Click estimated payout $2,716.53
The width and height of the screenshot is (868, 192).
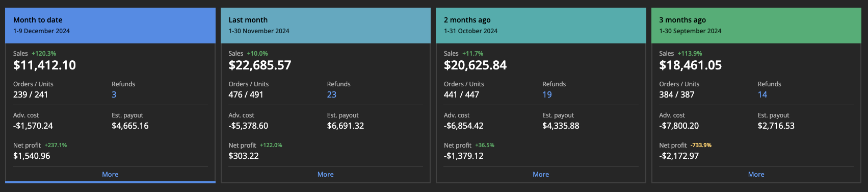click(x=776, y=126)
